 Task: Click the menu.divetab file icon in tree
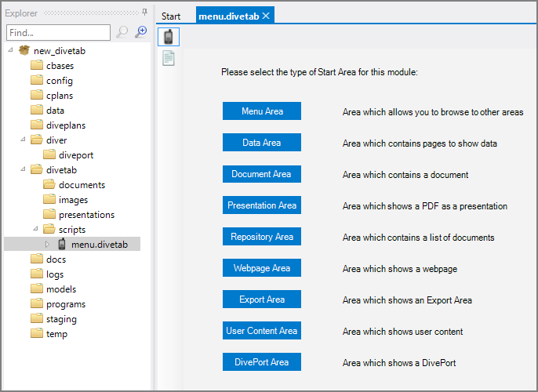[x=62, y=245]
